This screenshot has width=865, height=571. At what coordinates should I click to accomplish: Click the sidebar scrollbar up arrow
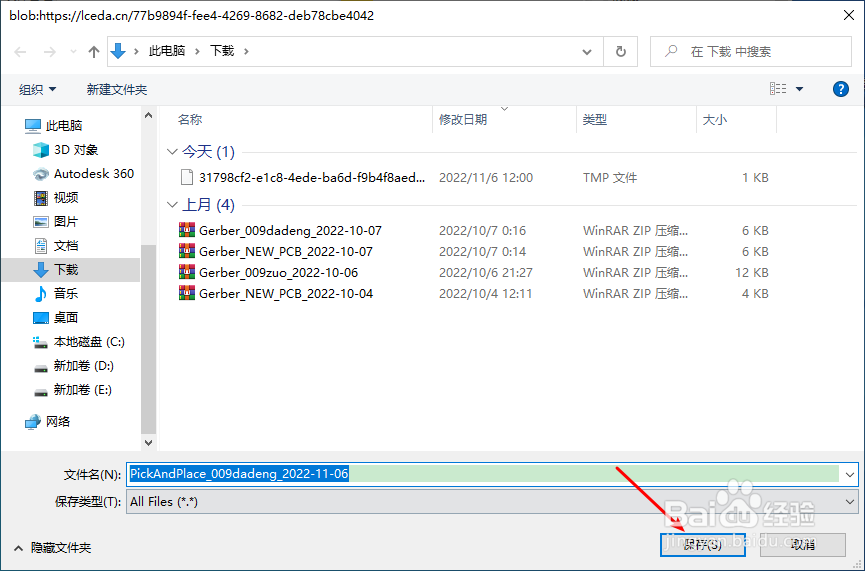[x=148, y=115]
